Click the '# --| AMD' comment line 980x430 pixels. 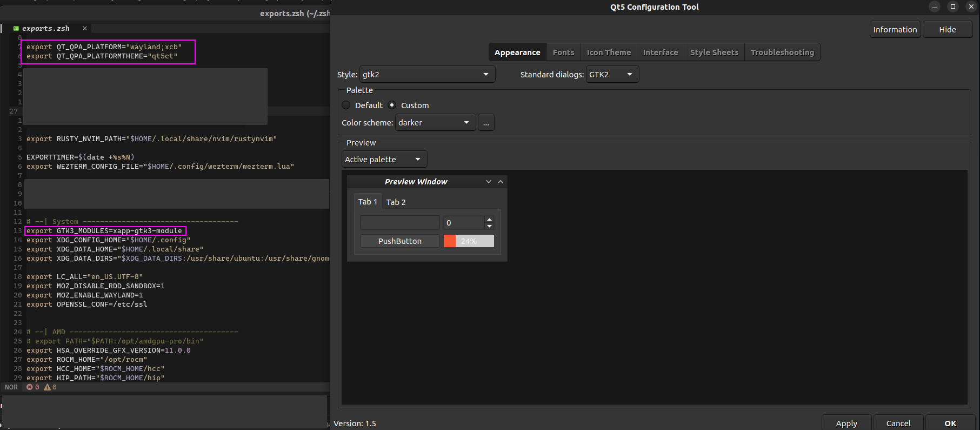pos(132,332)
